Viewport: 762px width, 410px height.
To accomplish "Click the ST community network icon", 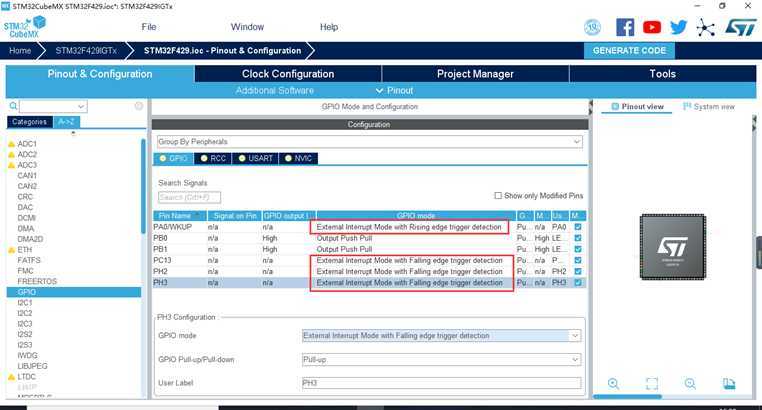I will pyautogui.click(x=706, y=28).
